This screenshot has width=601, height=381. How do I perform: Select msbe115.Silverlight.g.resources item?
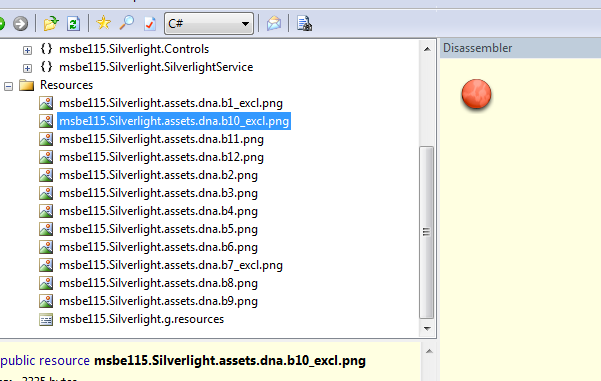coord(141,319)
